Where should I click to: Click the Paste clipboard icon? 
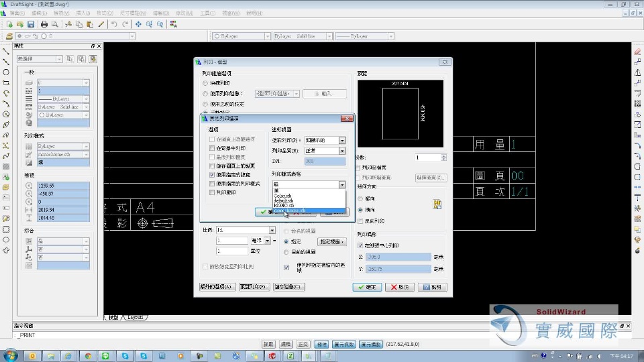[90, 24]
